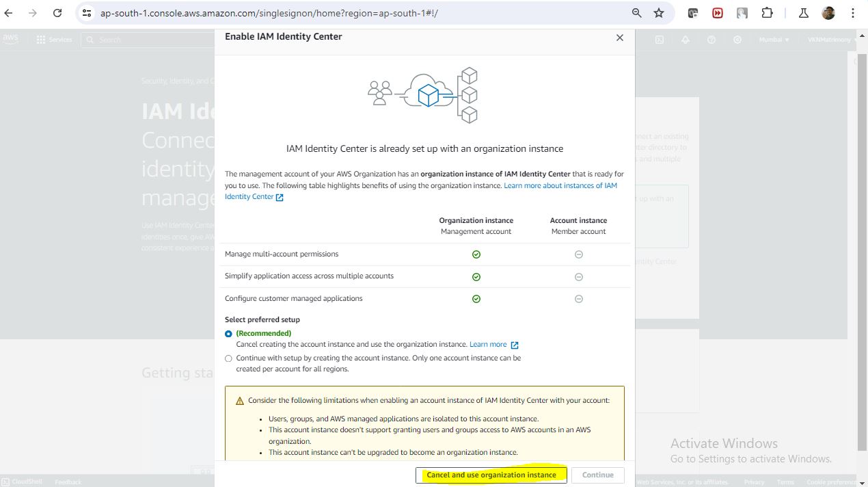Click the Chrome profile avatar
Image resolution: width=868 pixels, height=487 pixels.
click(x=828, y=13)
